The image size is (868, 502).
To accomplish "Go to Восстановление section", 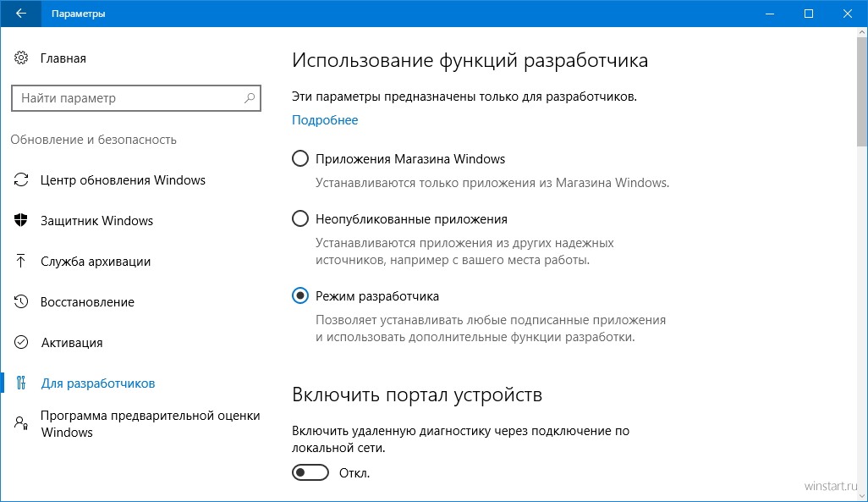I will (87, 302).
